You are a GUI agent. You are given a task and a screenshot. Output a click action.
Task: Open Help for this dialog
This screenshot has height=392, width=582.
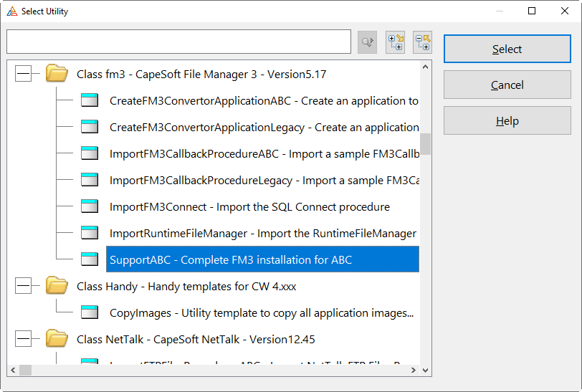coord(507,120)
